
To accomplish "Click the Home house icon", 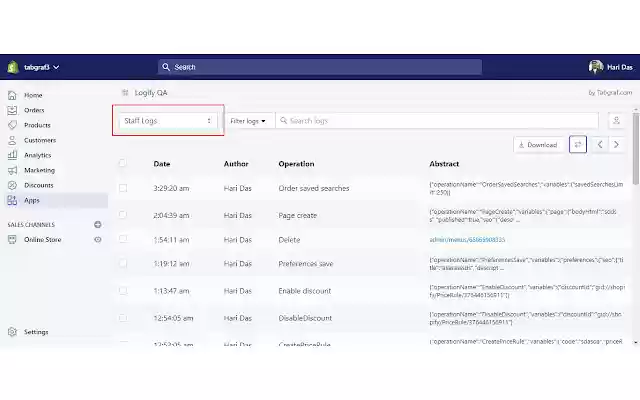I will 12,95.
